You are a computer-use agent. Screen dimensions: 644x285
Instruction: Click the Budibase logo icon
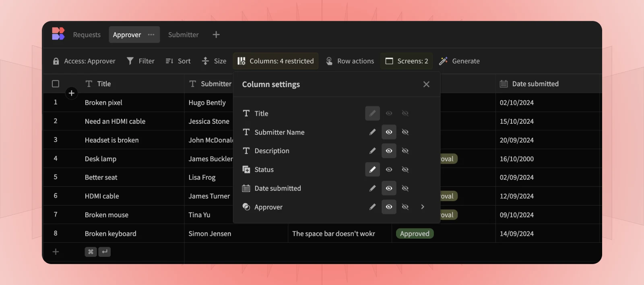[x=58, y=34]
